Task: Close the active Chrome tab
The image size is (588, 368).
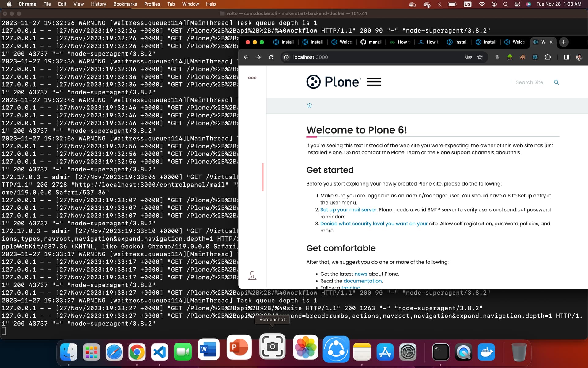Action: click(x=551, y=42)
